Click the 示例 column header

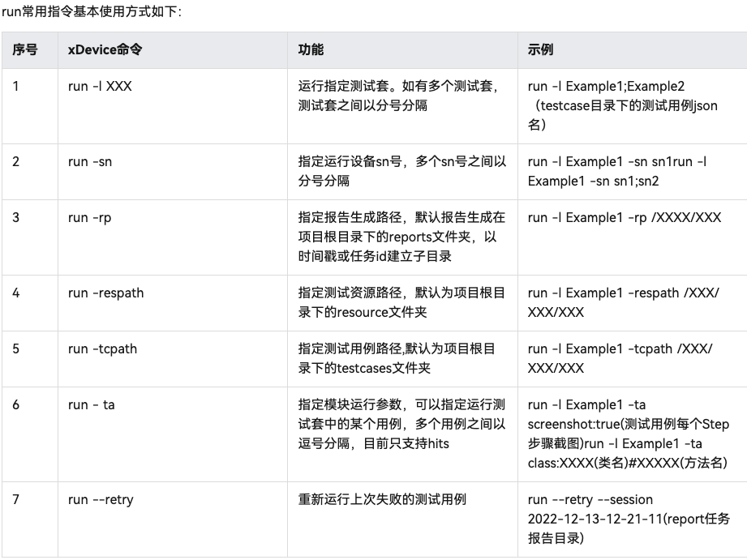540,50
